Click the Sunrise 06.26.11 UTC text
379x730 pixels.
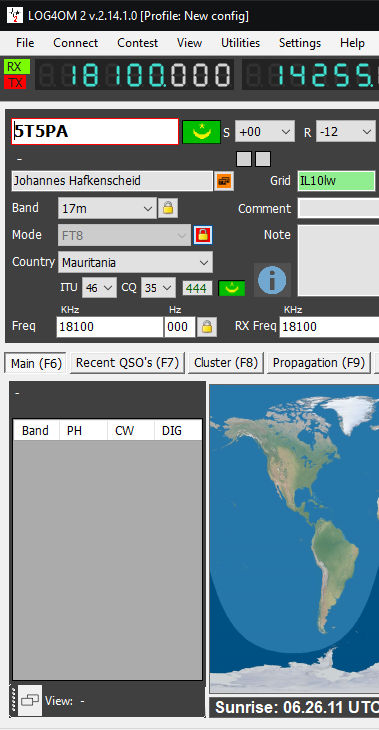click(297, 707)
